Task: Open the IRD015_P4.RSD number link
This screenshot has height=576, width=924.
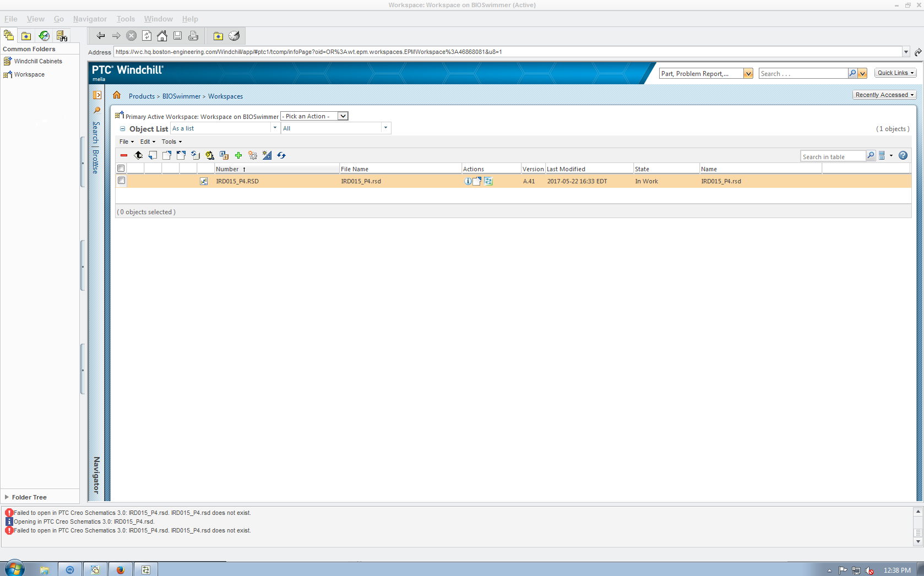Action: click(237, 181)
